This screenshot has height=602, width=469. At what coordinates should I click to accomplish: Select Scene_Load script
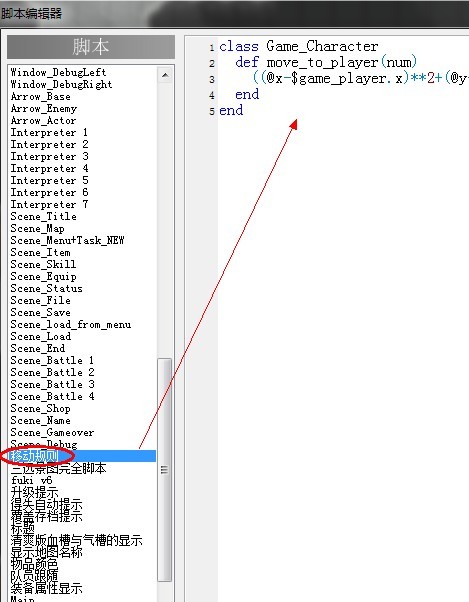point(41,336)
